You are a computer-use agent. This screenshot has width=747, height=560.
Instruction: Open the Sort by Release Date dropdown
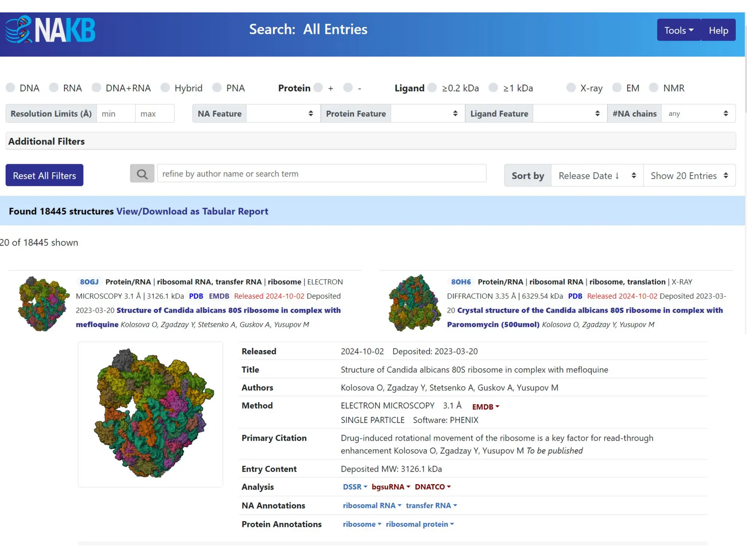(597, 176)
